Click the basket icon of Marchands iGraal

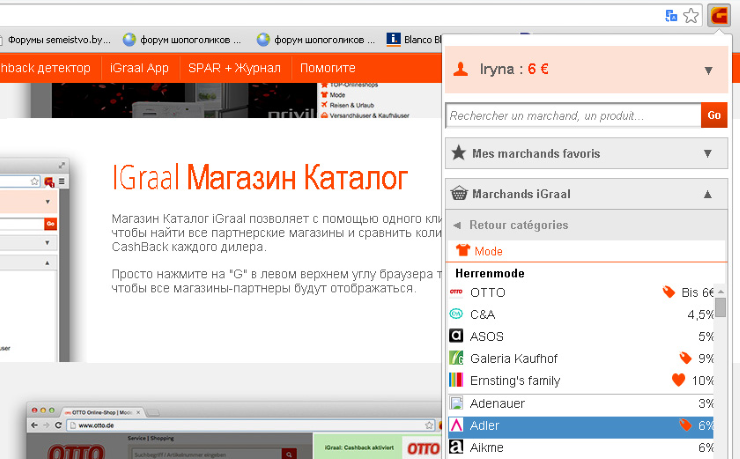tap(459, 193)
